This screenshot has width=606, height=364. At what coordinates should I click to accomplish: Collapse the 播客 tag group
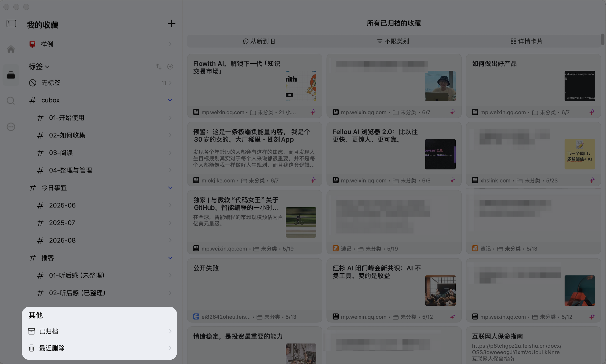170,258
